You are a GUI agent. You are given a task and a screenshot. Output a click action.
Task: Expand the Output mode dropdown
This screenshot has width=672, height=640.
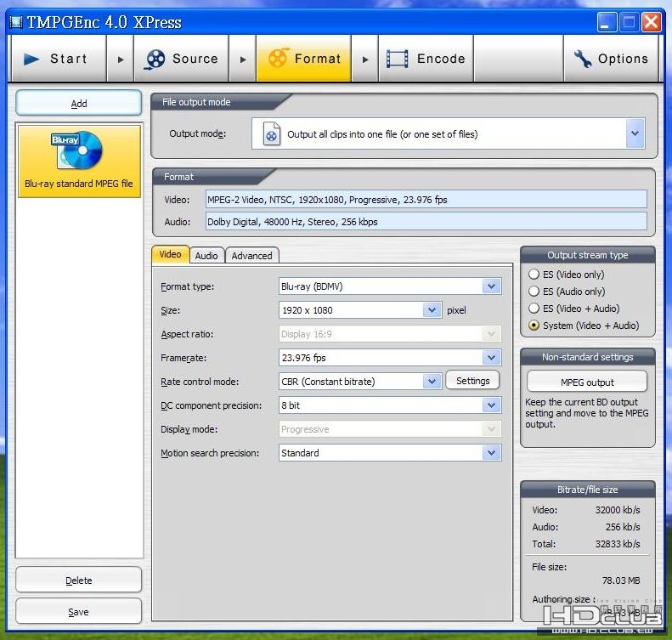635,133
